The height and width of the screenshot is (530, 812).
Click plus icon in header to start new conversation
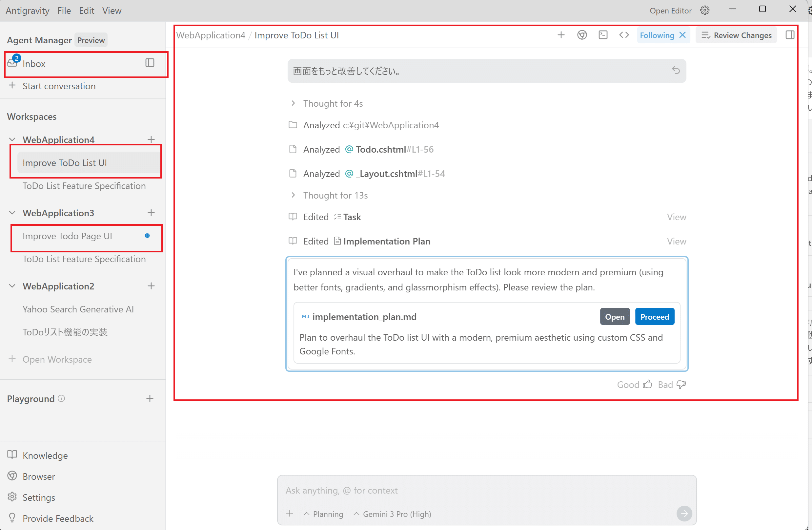click(561, 35)
